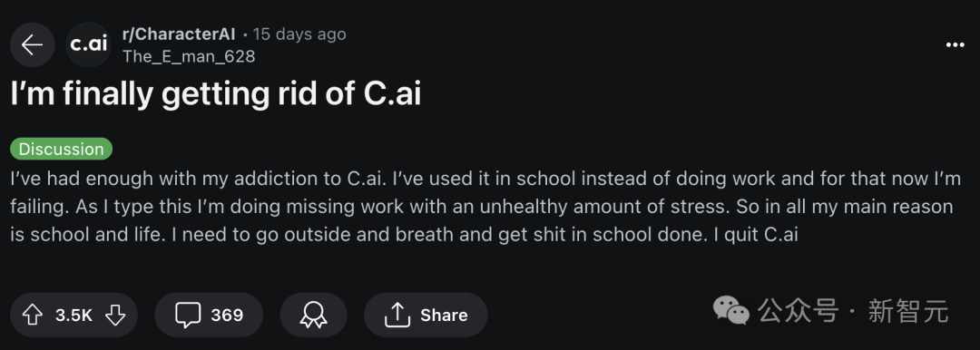Open the 369 comments count
The height and width of the screenshot is (350, 980).
[x=227, y=315]
